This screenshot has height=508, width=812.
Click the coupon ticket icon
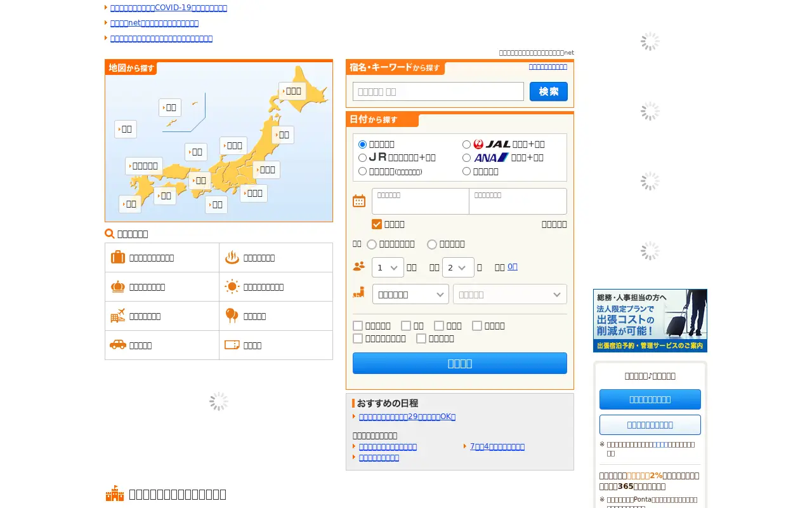(232, 345)
